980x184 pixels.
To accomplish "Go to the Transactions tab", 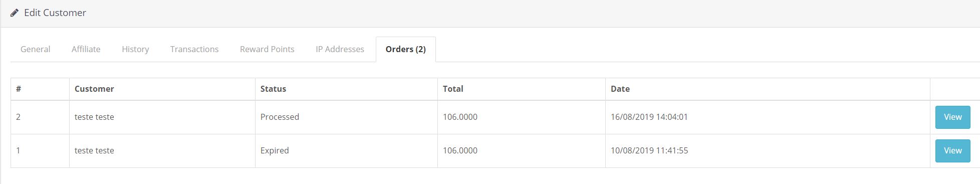I will point(194,49).
